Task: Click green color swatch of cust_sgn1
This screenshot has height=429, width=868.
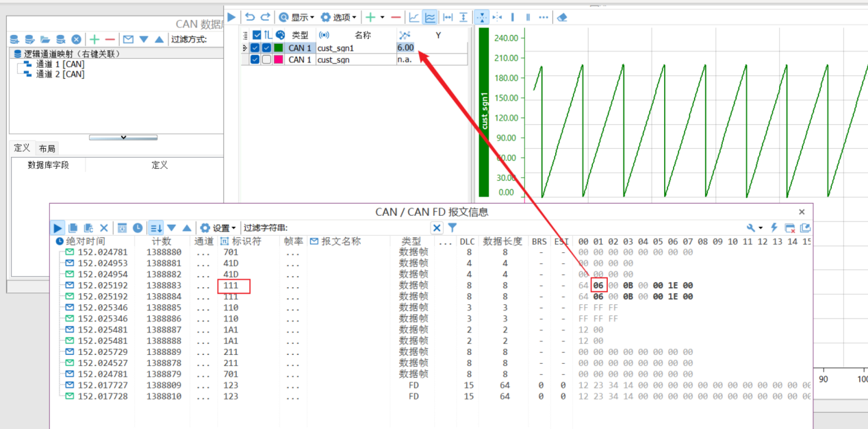Action: [279, 48]
